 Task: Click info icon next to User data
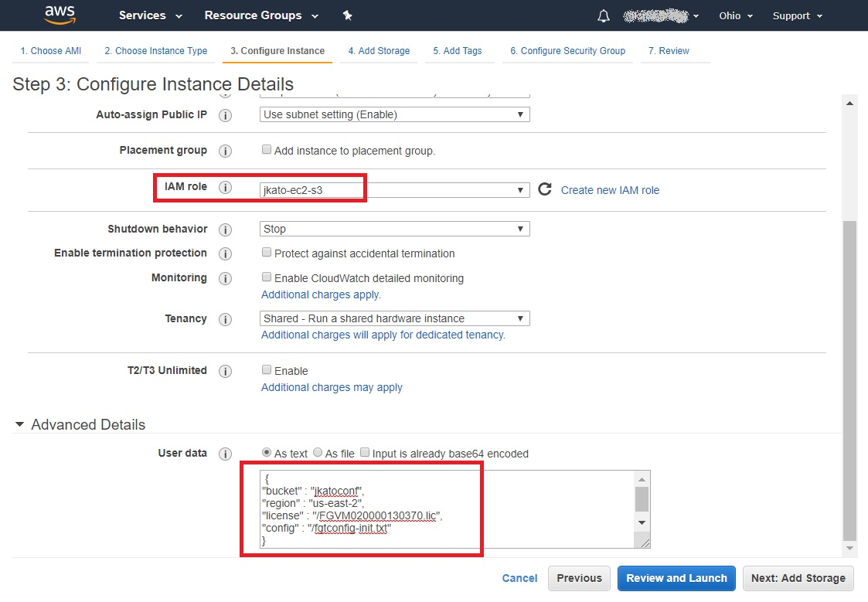click(x=225, y=454)
